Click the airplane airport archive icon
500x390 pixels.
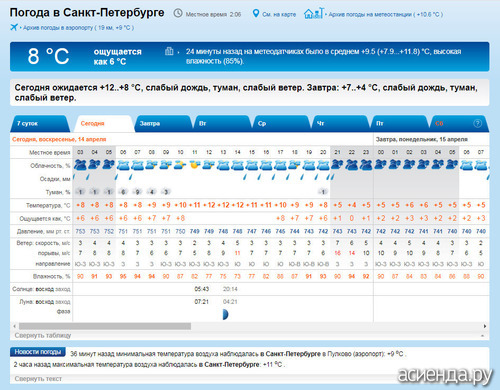(14, 27)
